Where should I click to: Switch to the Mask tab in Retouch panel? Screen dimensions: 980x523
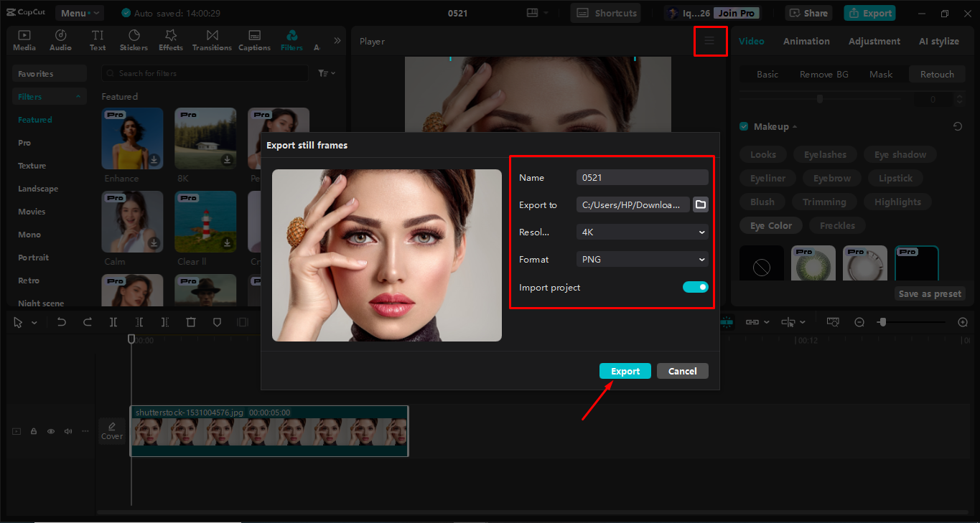tap(881, 74)
